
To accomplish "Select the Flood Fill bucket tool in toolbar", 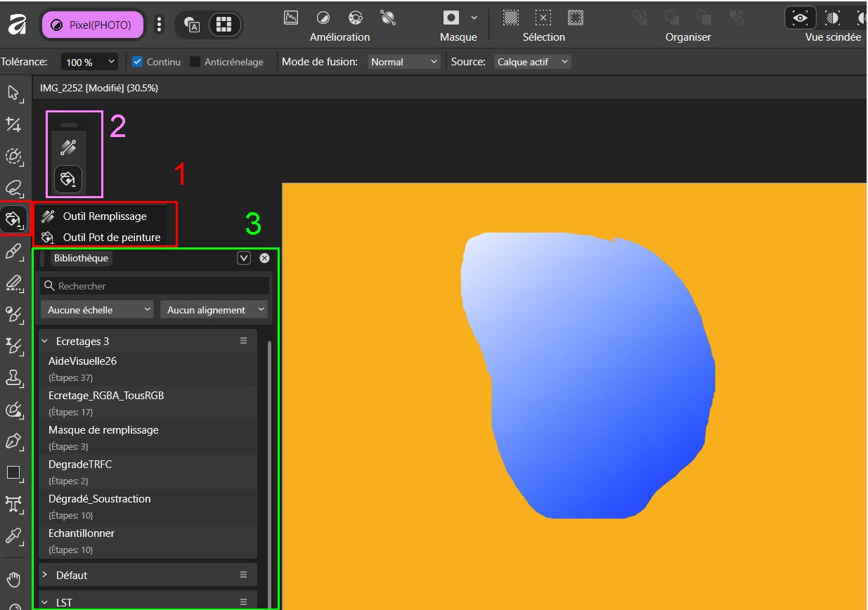I will (14, 220).
